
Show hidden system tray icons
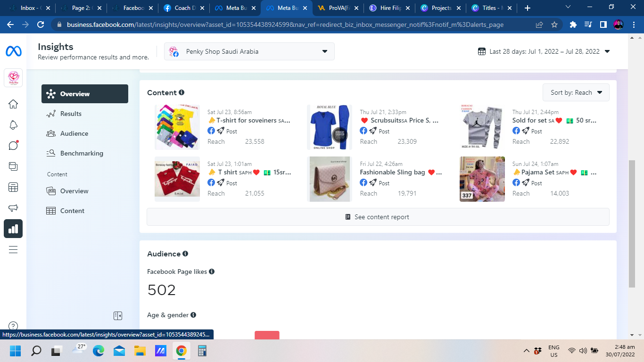tap(526, 351)
